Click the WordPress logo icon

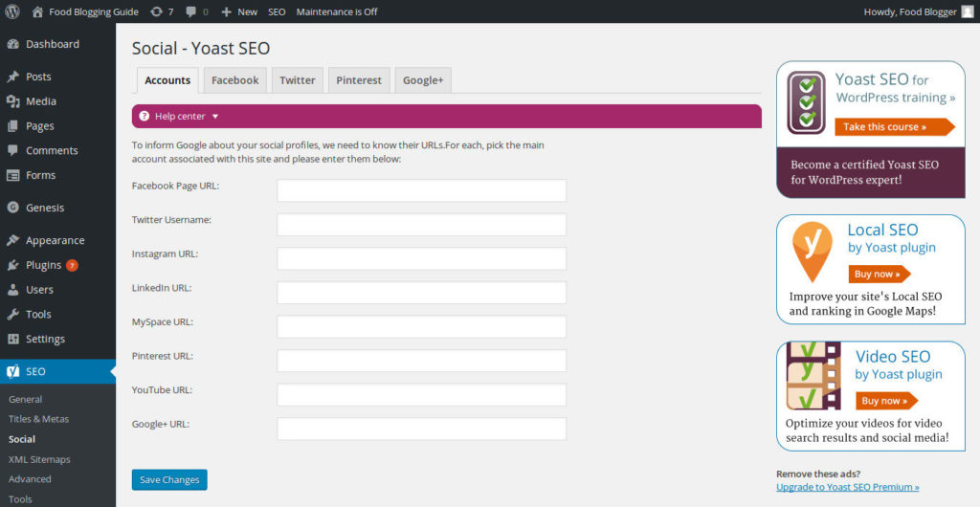coord(11,11)
